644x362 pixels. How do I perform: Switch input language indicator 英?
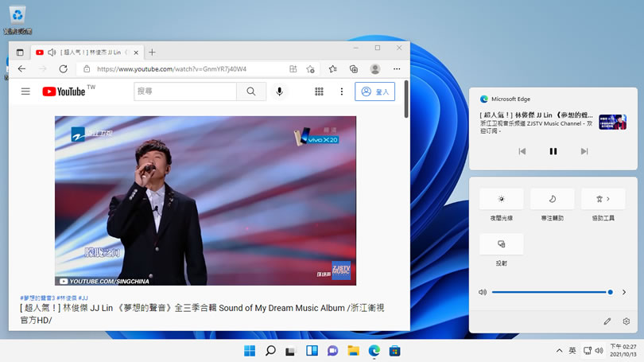(x=572, y=351)
